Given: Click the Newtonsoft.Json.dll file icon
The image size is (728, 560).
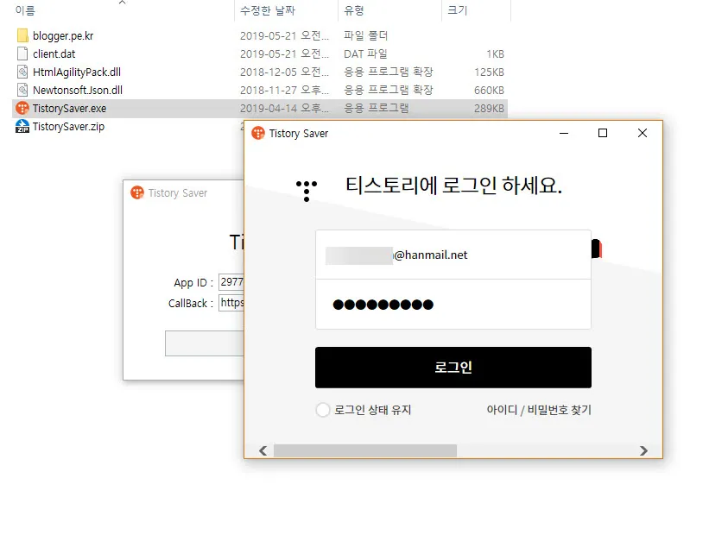Looking at the screenshot, I should click(22, 90).
